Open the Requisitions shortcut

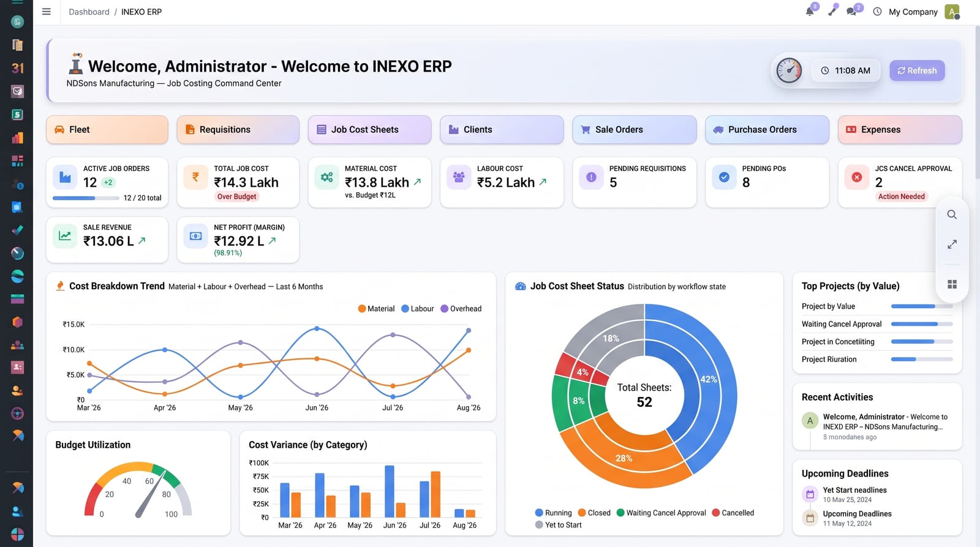click(x=238, y=130)
